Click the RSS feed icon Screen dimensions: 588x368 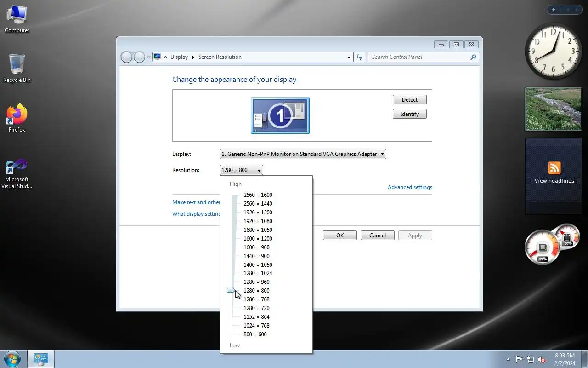tap(554, 168)
